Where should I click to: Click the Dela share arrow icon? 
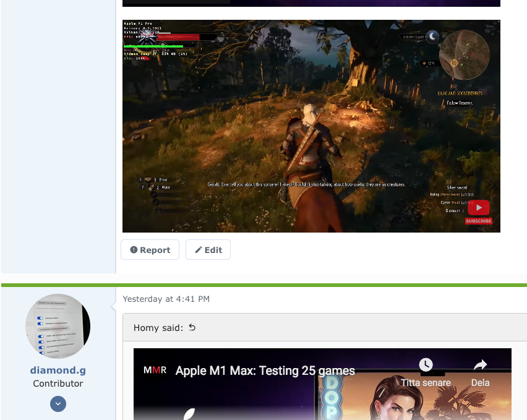pyautogui.click(x=480, y=365)
